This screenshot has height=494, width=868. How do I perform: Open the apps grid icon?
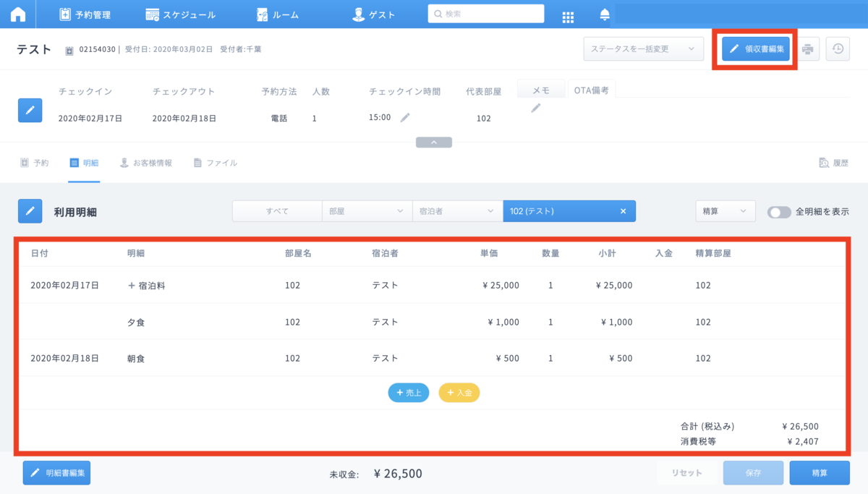[568, 16]
